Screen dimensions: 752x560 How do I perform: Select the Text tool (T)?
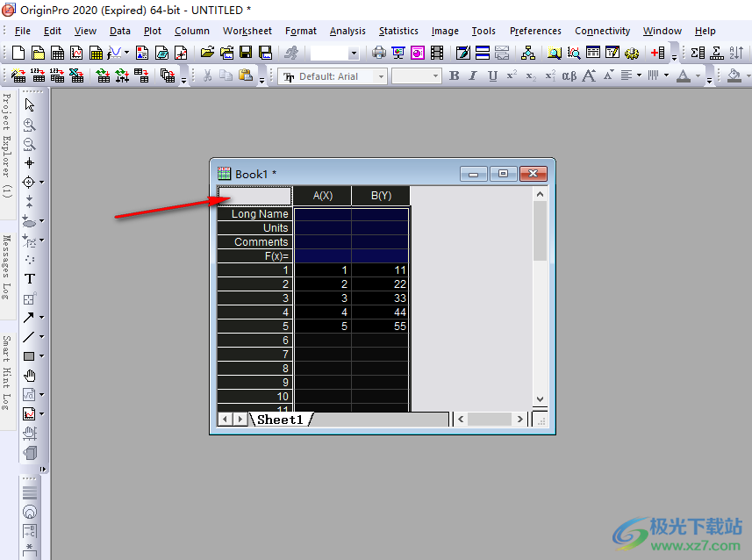coord(29,279)
